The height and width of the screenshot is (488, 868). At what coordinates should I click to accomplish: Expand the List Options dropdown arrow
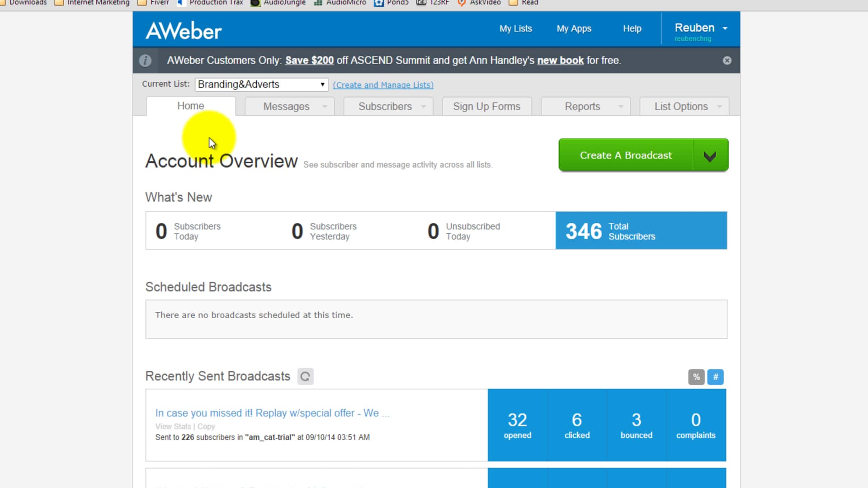(719, 107)
